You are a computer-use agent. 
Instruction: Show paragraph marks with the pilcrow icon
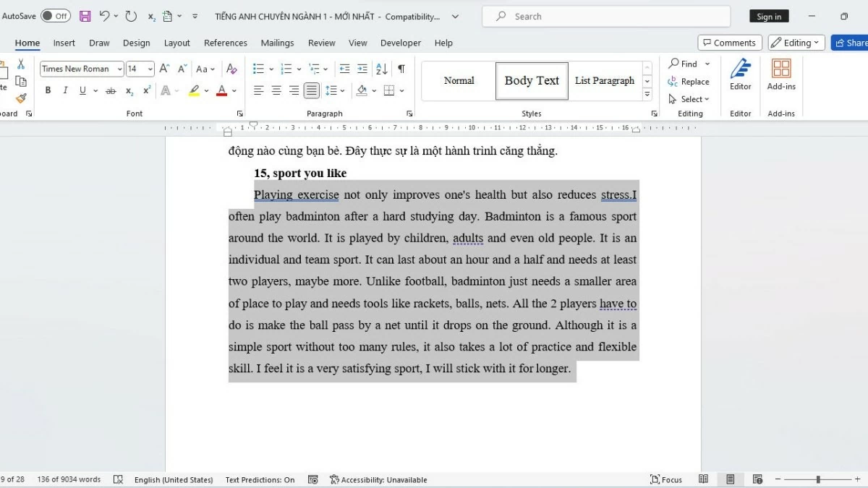[401, 69]
